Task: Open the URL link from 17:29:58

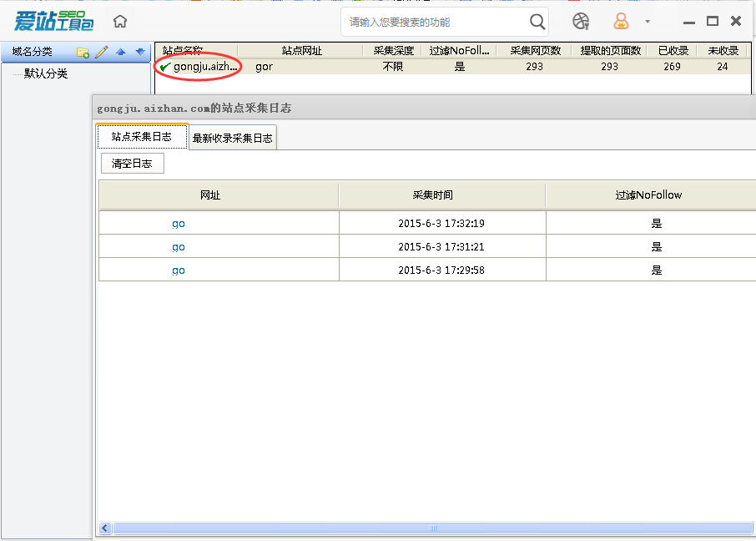Action: pos(179,270)
